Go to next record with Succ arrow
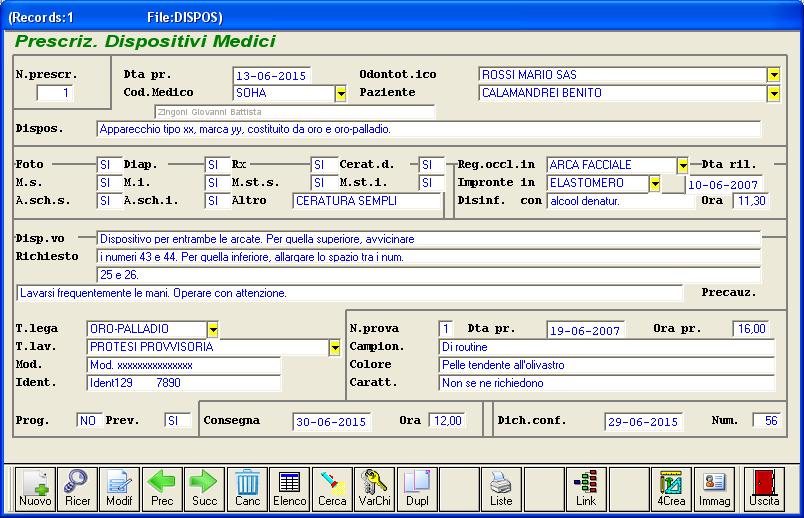The width and height of the screenshot is (804, 518). 205,489
